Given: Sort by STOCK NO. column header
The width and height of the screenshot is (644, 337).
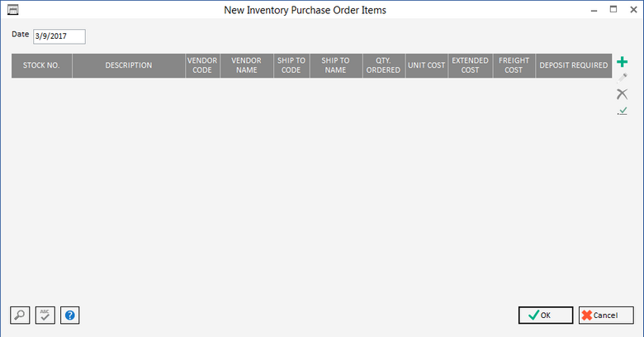Looking at the screenshot, I should 41,65.
